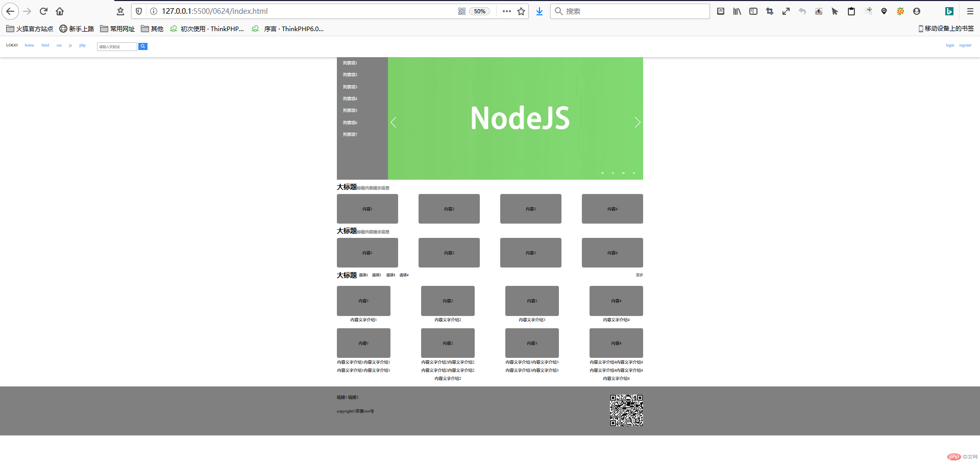Viewport: 980px width, 462px height.
Task: Click the IP location pin extension icon
Action: [884, 11]
